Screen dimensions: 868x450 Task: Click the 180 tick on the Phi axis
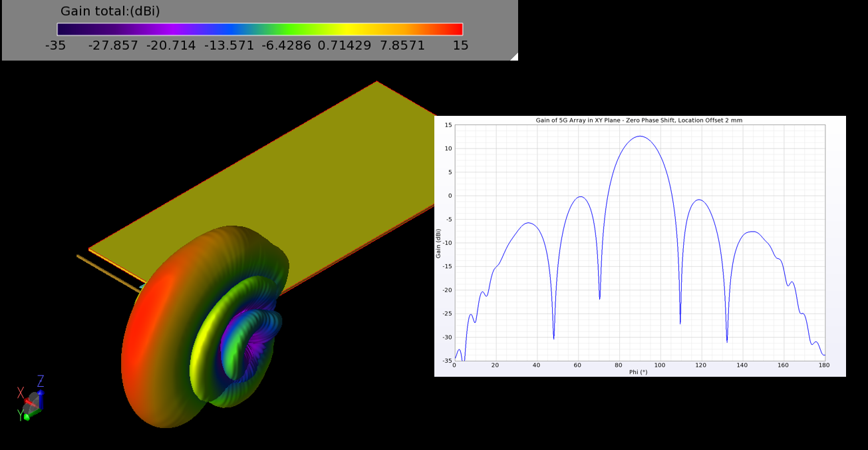coord(824,365)
